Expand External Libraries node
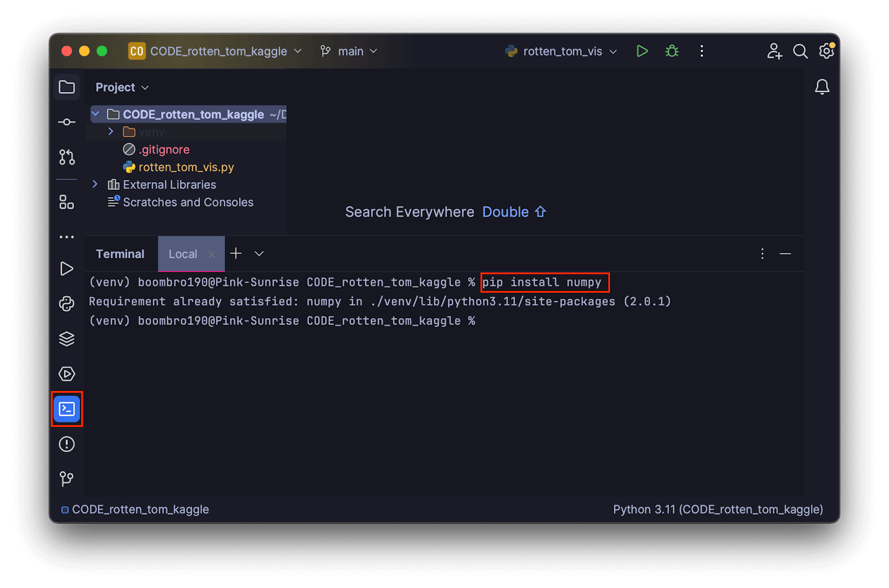This screenshot has width=889, height=588. 95,184
